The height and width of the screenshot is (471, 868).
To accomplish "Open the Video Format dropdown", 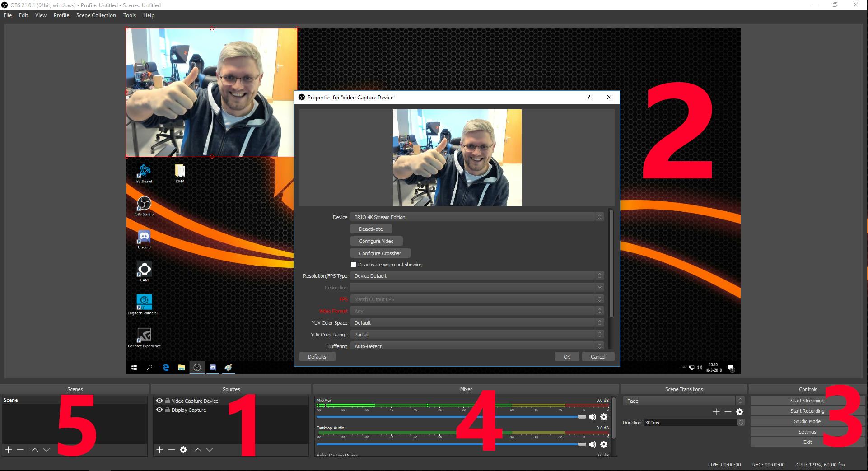I will pyautogui.click(x=477, y=311).
